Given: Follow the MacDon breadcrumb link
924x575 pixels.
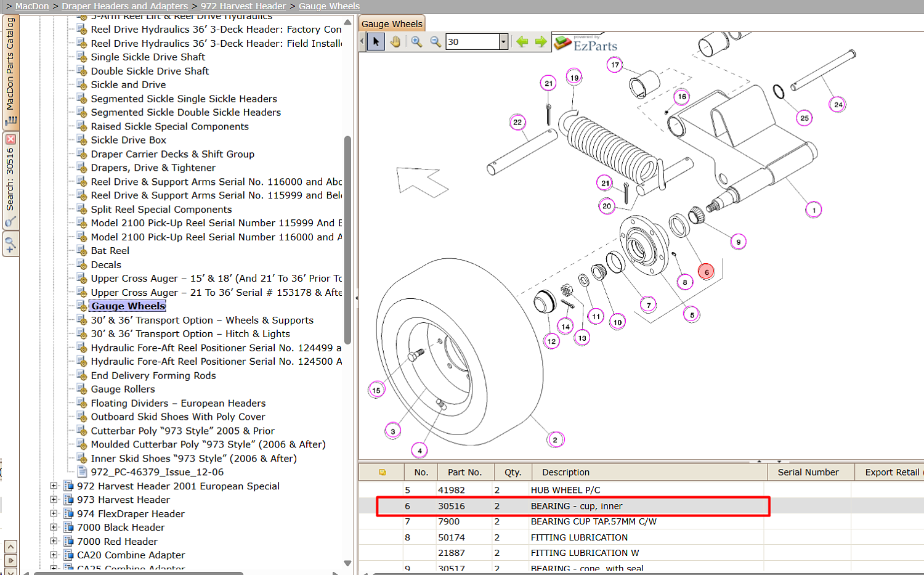Looking at the screenshot, I should (32, 6).
